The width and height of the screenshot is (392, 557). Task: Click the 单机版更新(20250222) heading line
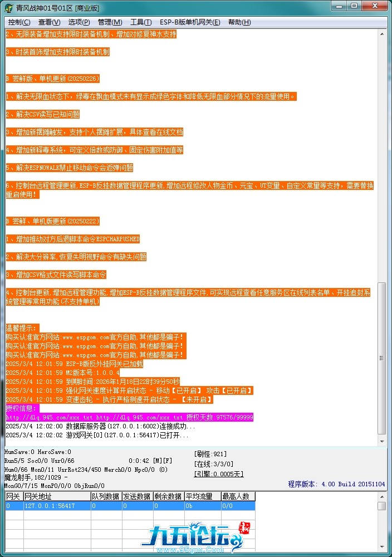coord(52,221)
